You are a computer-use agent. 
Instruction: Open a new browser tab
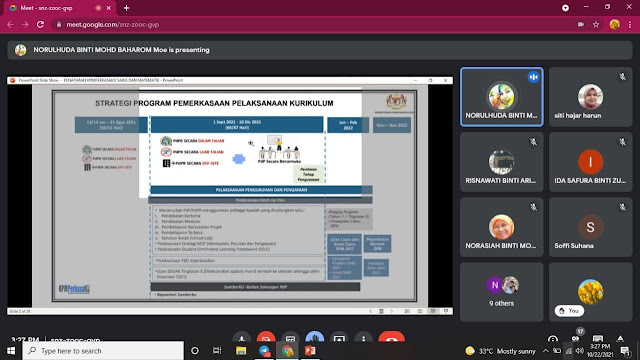(x=127, y=8)
